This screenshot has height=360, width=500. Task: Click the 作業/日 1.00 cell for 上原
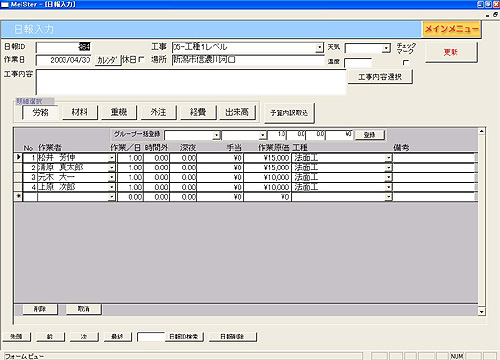[x=130, y=187]
